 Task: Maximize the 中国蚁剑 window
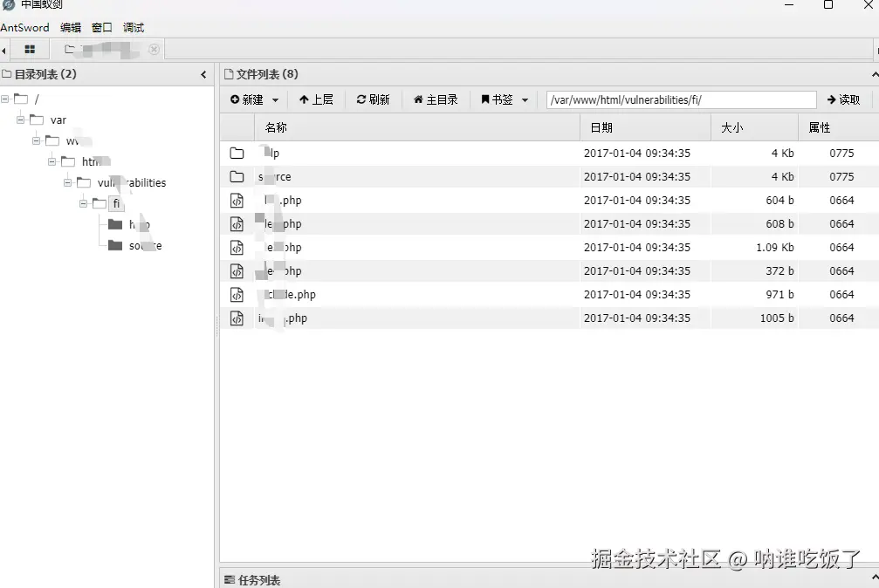[x=828, y=4]
